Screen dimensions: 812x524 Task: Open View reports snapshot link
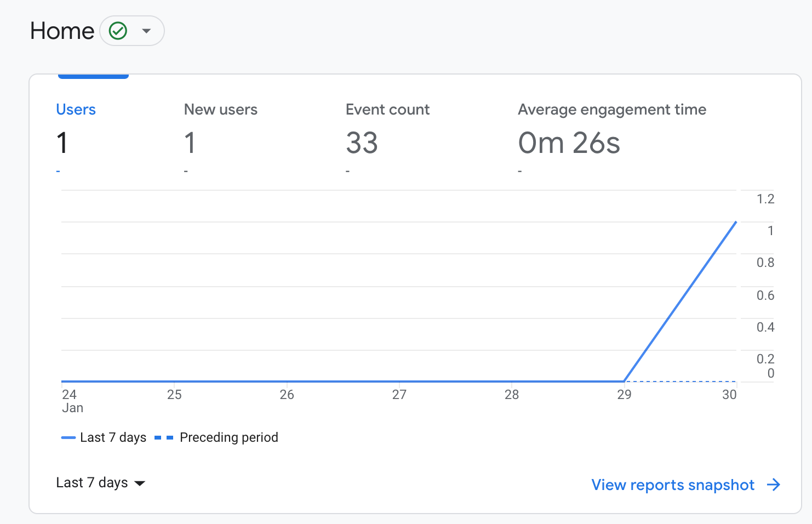click(x=673, y=485)
